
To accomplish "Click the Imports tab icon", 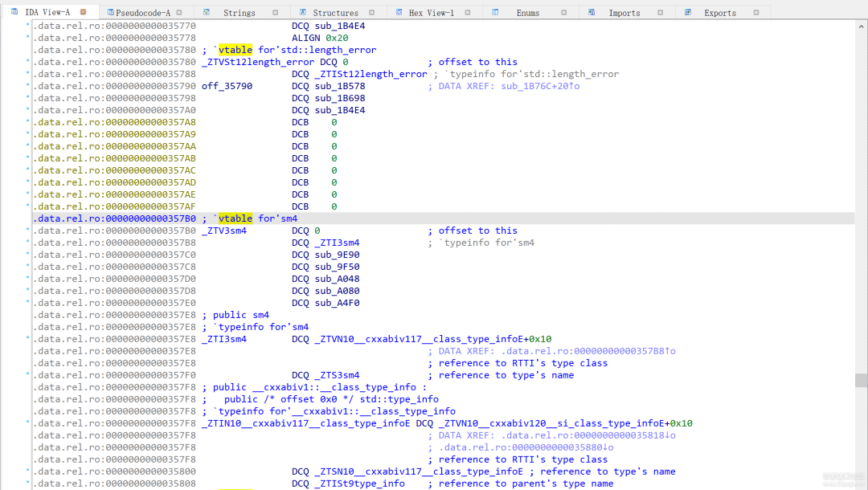I will click(x=592, y=12).
